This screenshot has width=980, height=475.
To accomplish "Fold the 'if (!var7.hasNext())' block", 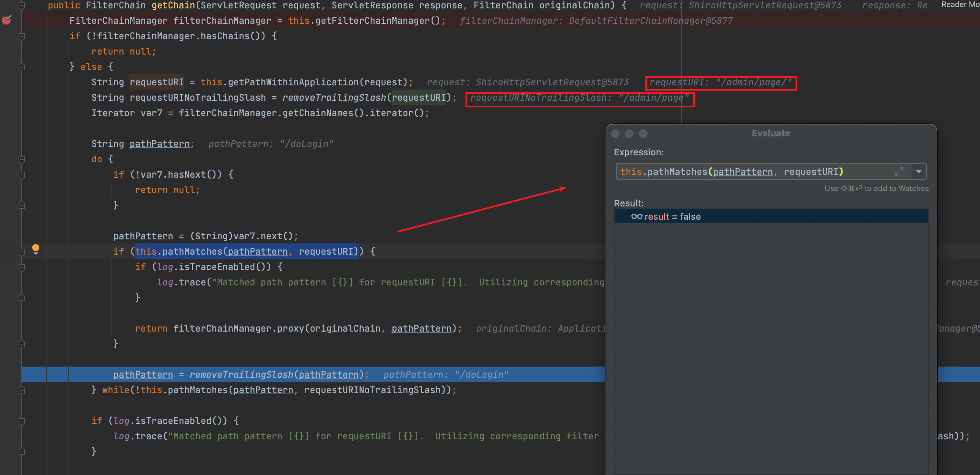I will coord(22,175).
